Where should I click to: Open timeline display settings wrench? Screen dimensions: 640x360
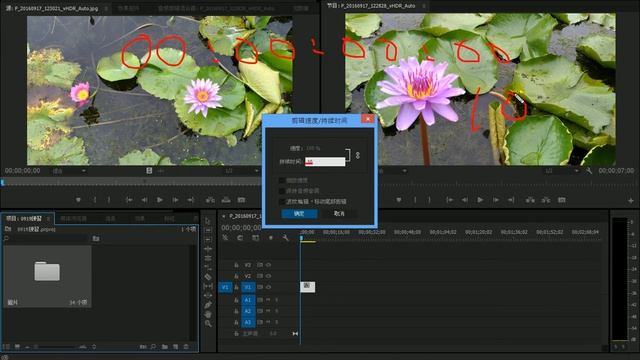coord(285,238)
